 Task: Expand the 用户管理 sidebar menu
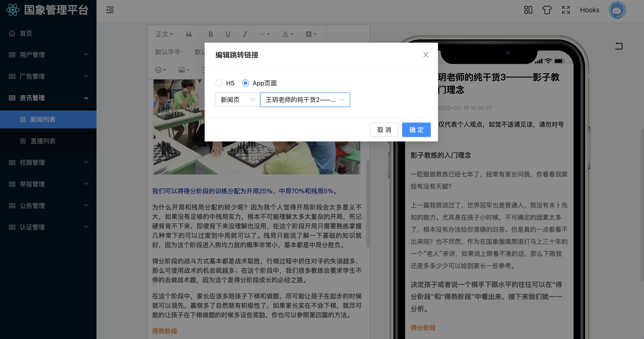(48, 55)
